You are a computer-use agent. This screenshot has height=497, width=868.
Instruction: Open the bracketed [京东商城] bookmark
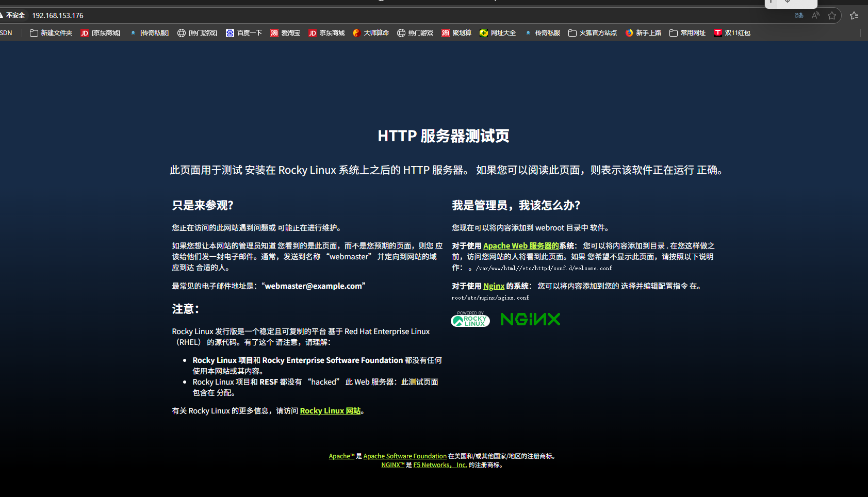[101, 33]
